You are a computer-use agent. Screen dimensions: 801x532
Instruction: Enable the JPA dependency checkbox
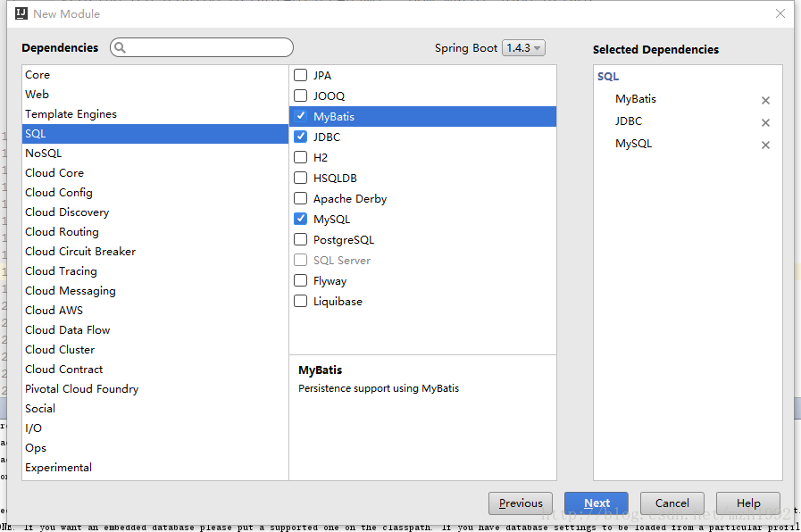point(301,76)
